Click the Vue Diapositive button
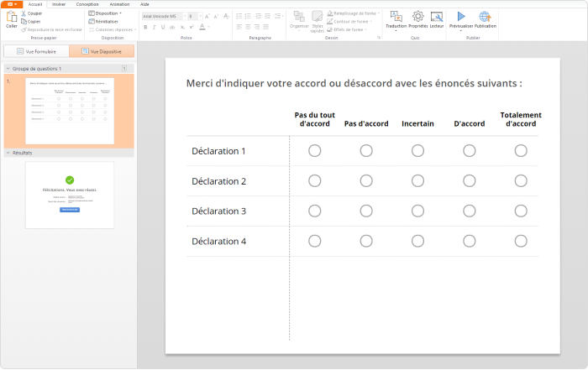Viewport: 588px width, 370px height. 101,51
